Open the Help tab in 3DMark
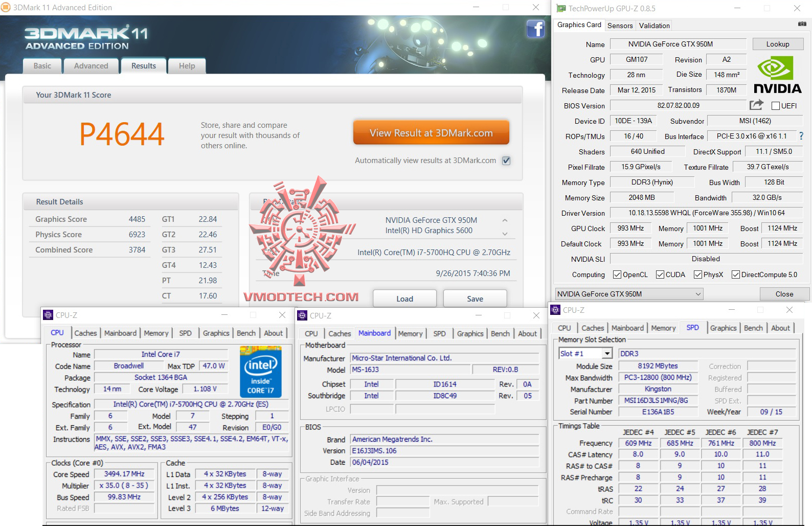This screenshot has width=812, height=526. tap(187, 66)
